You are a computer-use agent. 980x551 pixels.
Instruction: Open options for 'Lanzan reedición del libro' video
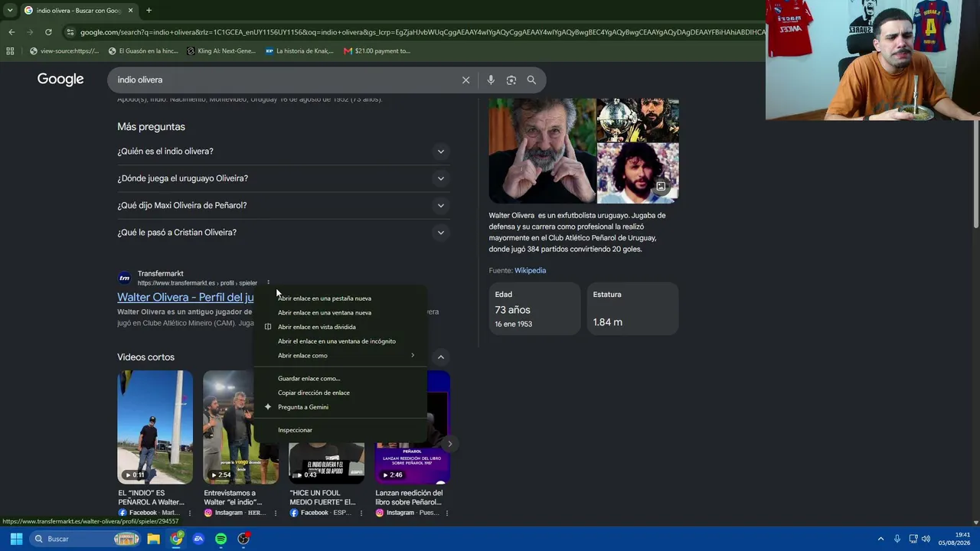[447, 513]
